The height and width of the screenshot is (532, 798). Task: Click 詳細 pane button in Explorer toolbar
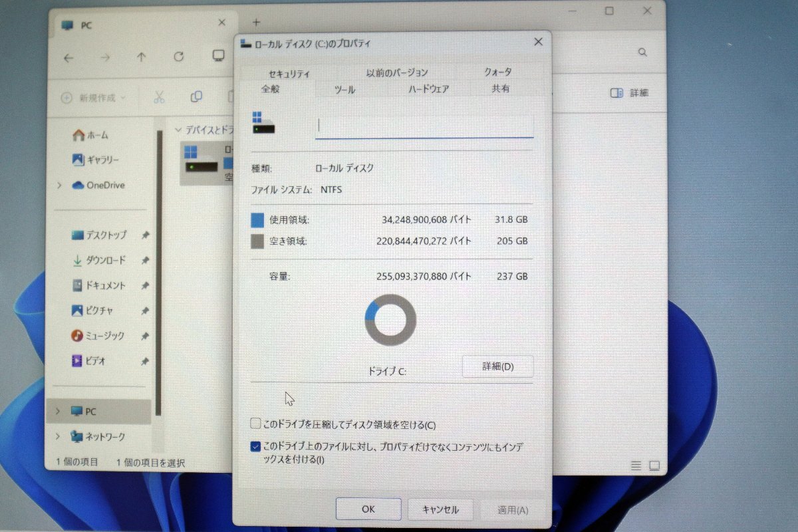click(629, 93)
